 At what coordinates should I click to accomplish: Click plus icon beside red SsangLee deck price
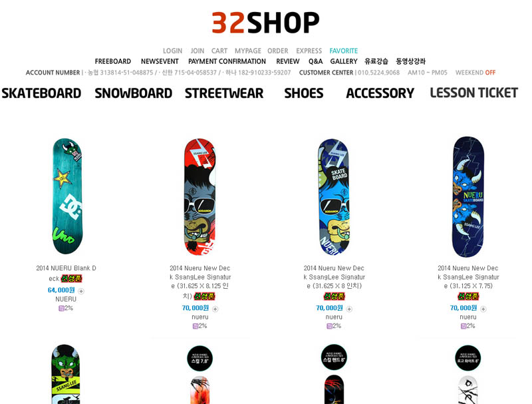[x=215, y=309]
